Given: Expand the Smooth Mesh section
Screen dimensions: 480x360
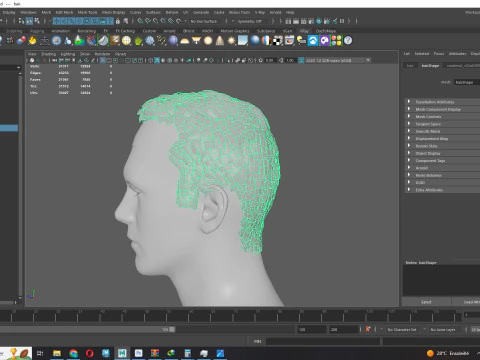Looking at the screenshot, I should click(442, 131).
